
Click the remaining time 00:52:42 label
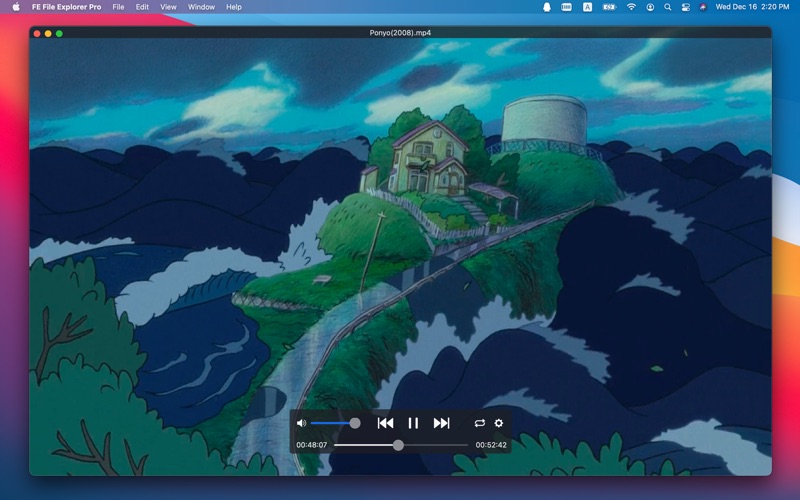[490, 445]
